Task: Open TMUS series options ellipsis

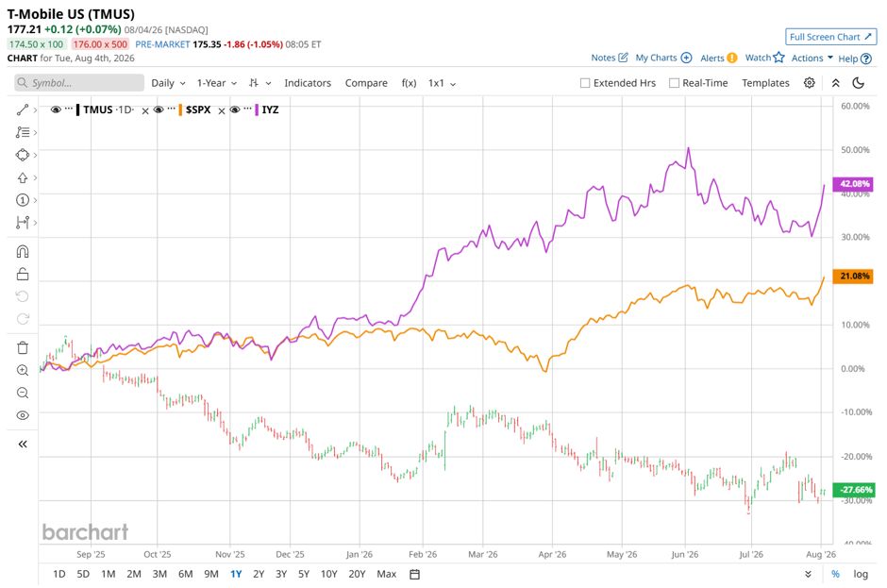Action: pos(69,109)
